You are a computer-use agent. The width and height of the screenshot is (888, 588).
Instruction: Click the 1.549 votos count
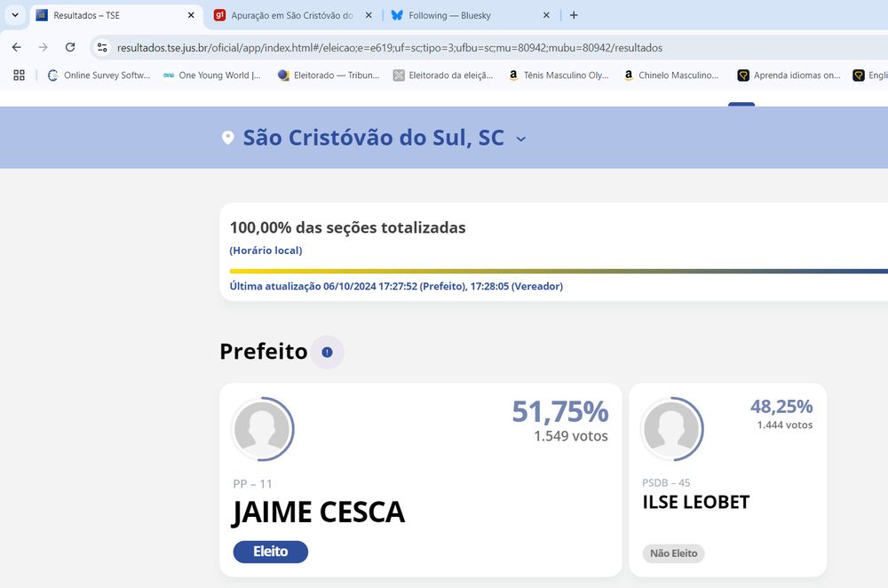[571, 436]
